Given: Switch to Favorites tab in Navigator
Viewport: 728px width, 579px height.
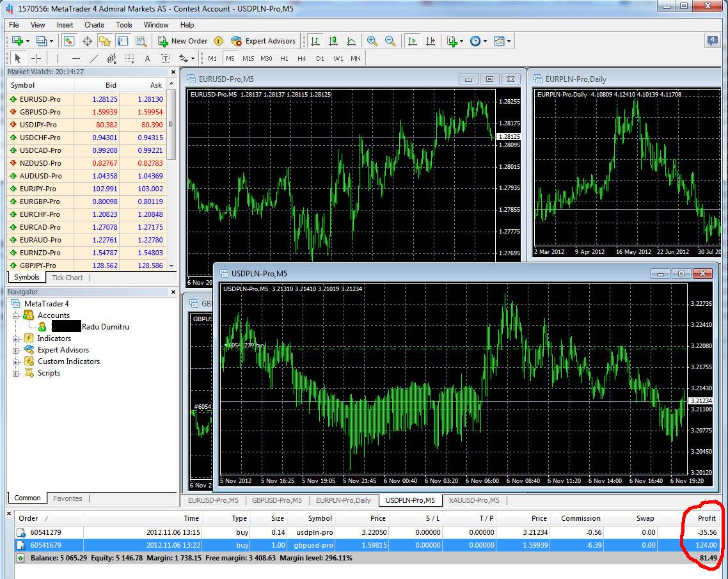Looking at the screenshot, I should [x=67, y=498].
